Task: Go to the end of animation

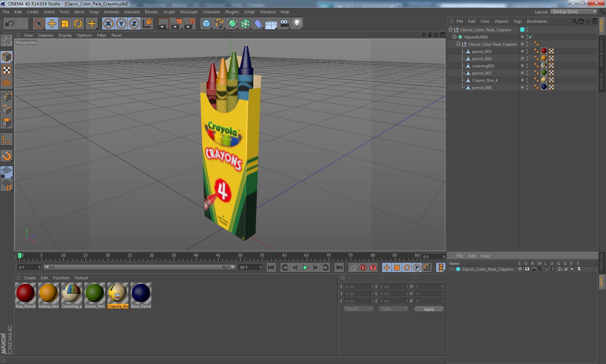Action: [x=339, y=267]
